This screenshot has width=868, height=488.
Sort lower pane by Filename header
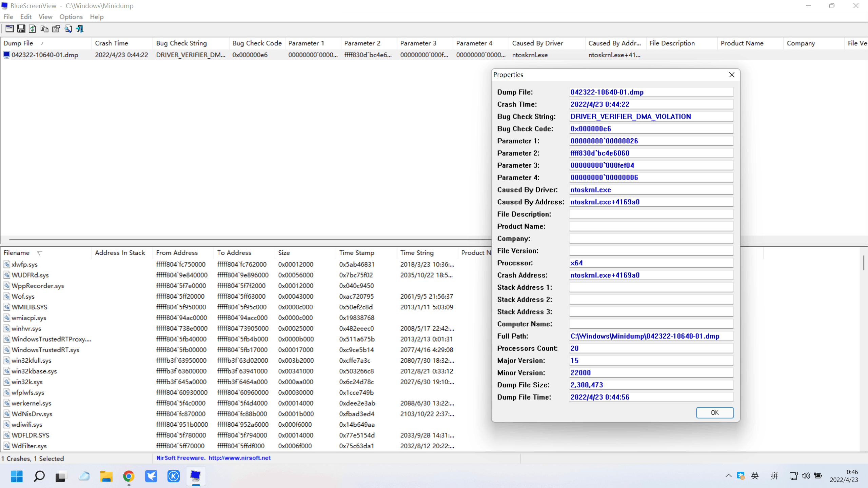(17, 253)
